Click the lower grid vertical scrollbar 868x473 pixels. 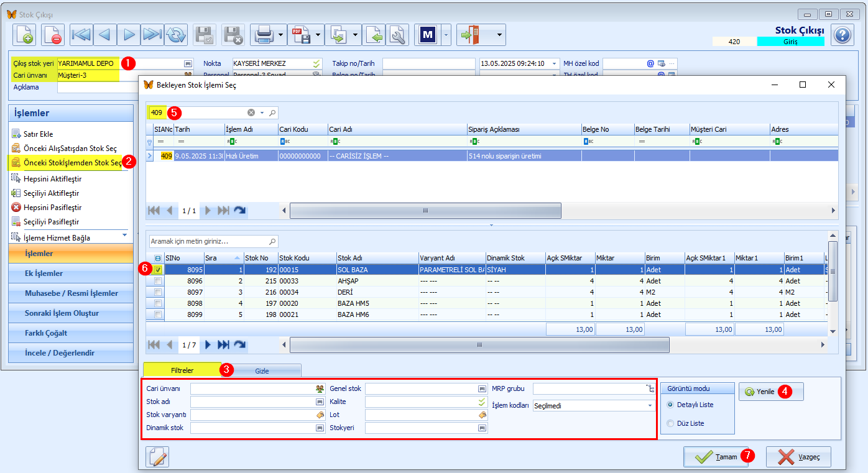click(833, 272)
